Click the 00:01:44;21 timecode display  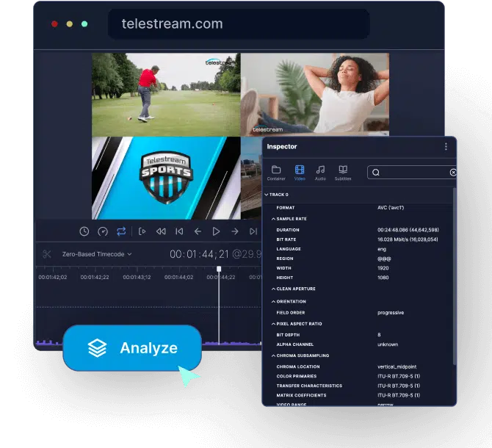(199, 254)
